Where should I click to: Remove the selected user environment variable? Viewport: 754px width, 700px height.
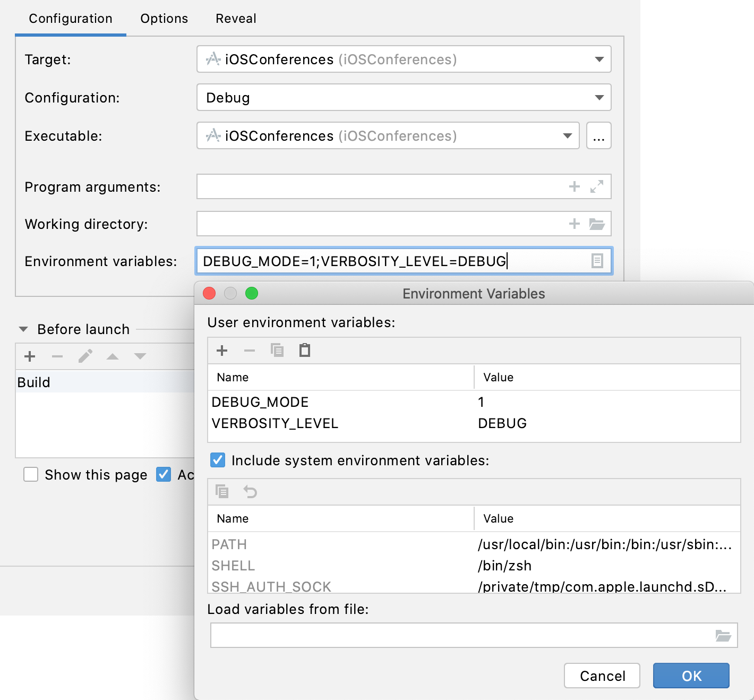point(250,351)
